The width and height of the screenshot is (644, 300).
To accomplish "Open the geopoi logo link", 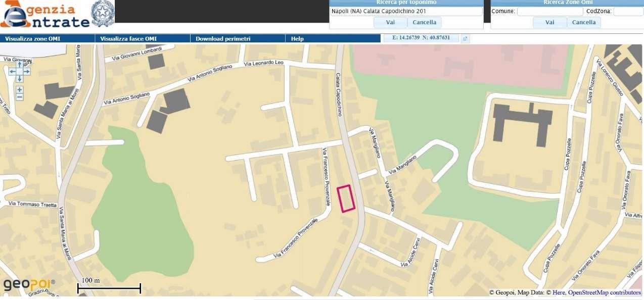I will 29,284.
